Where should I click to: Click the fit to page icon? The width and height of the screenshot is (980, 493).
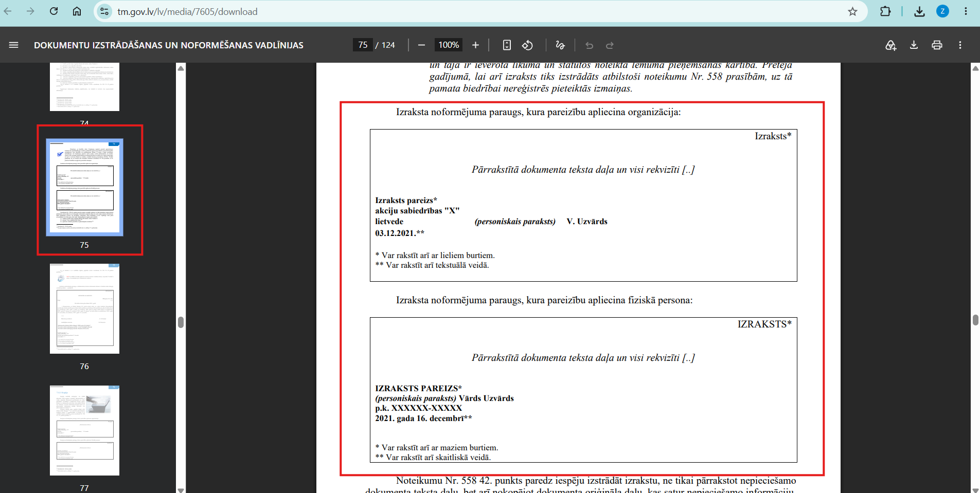[507, 45]
